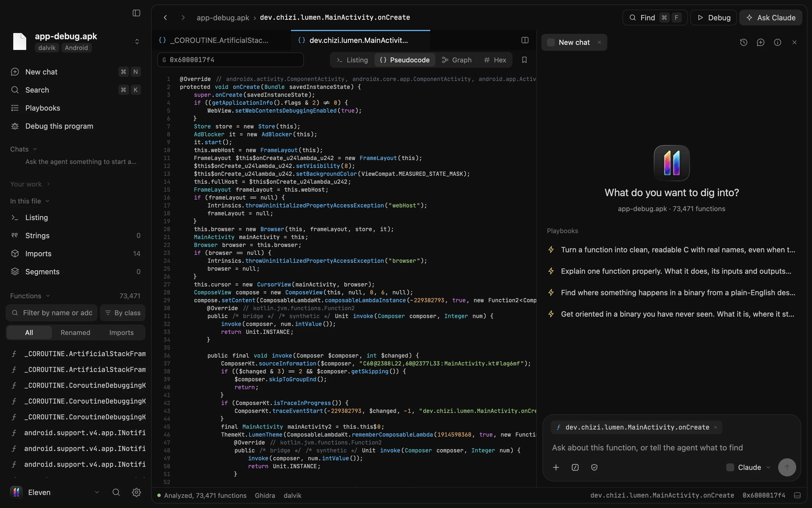This screenshot has width=812, height=508.
Task: Click the shield permissions icon
Action: click(594, 467)
